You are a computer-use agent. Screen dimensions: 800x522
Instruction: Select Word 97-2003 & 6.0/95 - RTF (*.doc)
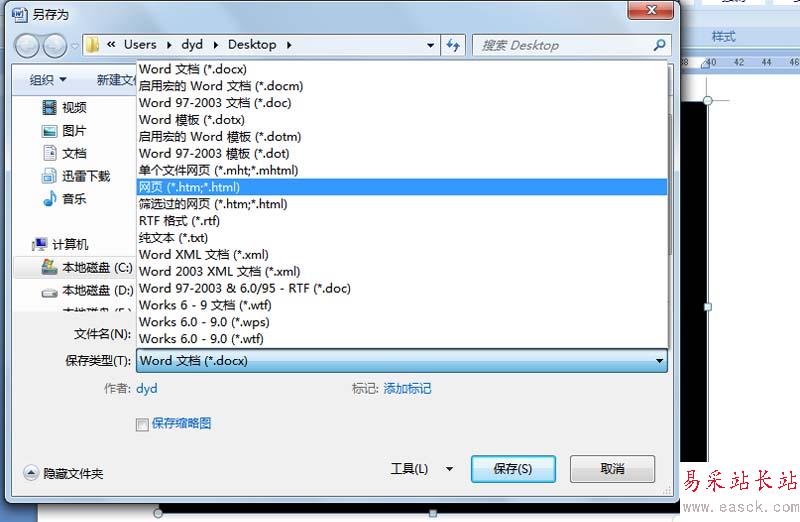click(402, 288)
